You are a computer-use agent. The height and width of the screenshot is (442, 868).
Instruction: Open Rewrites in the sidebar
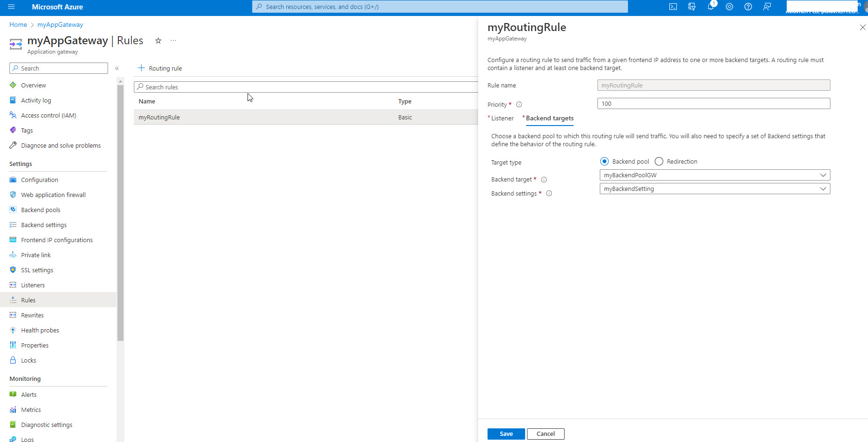pos(32,315)
